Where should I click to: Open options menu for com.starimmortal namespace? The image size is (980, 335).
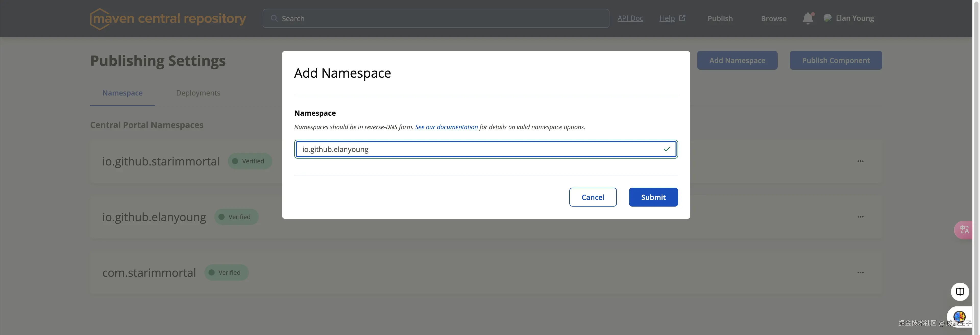coord(861,272)
